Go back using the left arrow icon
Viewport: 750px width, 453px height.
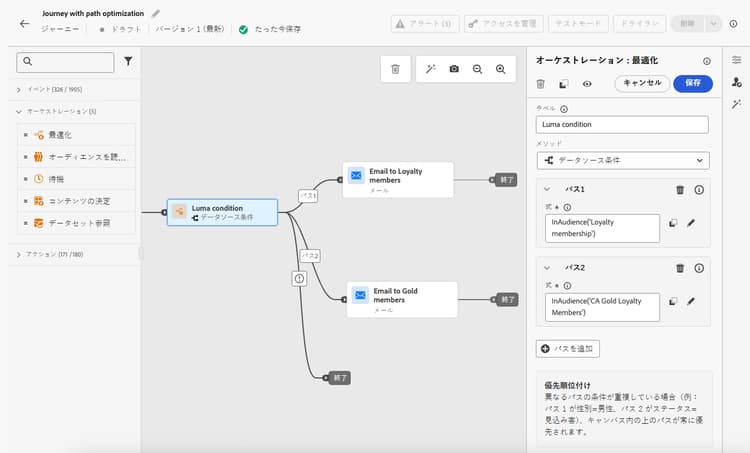24,23
